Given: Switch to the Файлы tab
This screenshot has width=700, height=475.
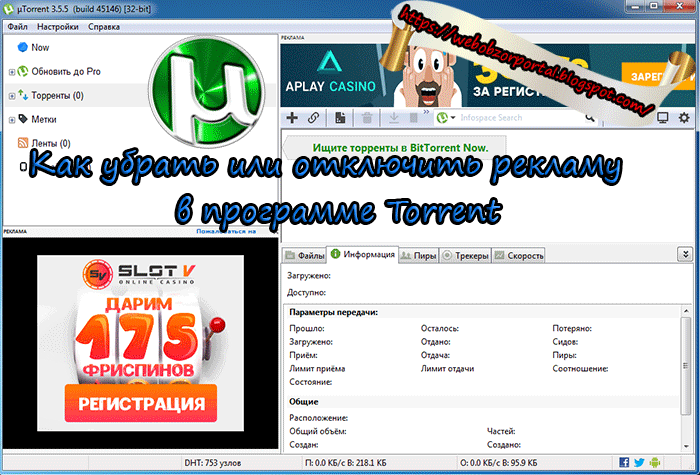Looking at the screenshot, I should [x=305, y=255].
